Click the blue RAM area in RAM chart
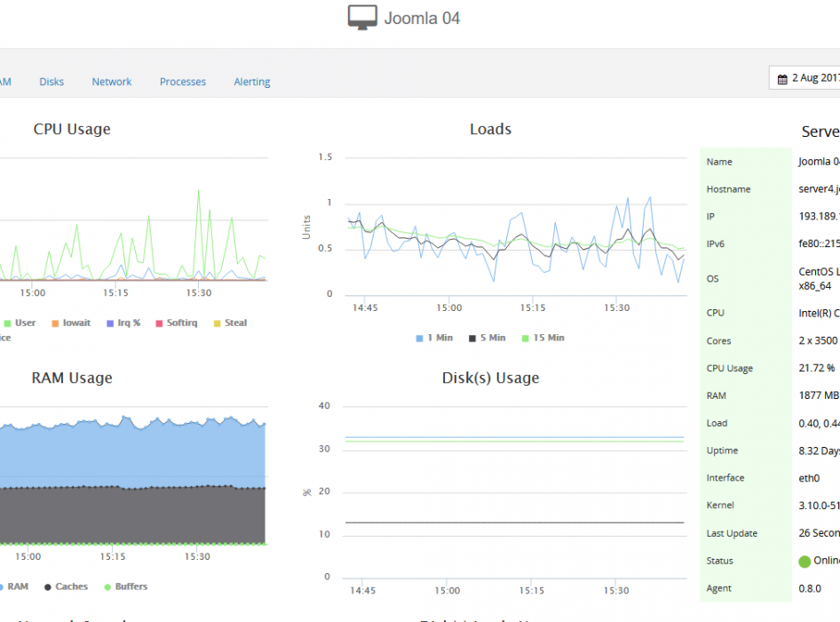Image resolution: width=840 pixels, height=622 pixels. [x=133, y=456]
